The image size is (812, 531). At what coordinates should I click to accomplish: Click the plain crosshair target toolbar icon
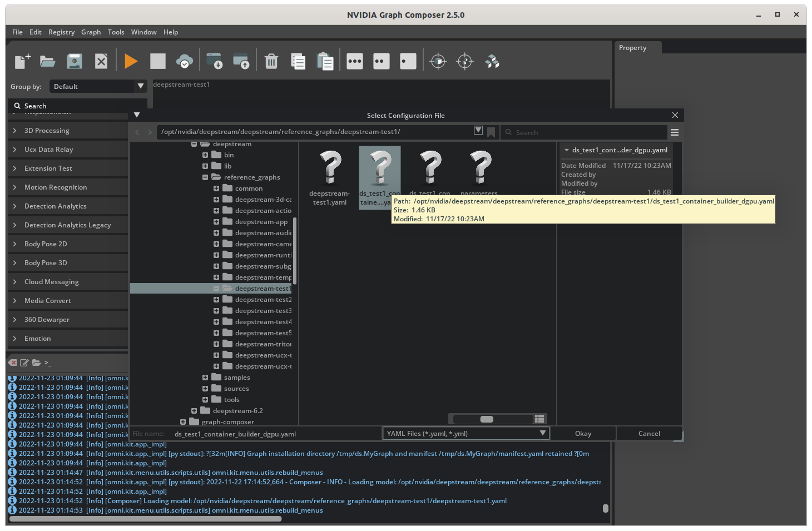[465, 61]
